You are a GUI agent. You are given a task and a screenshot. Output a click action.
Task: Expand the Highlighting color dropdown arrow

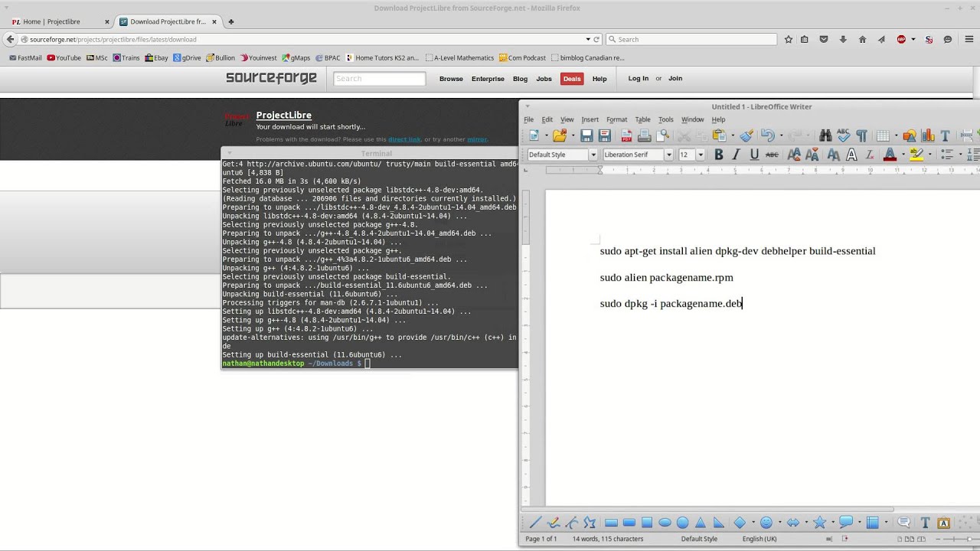point(930,155)
